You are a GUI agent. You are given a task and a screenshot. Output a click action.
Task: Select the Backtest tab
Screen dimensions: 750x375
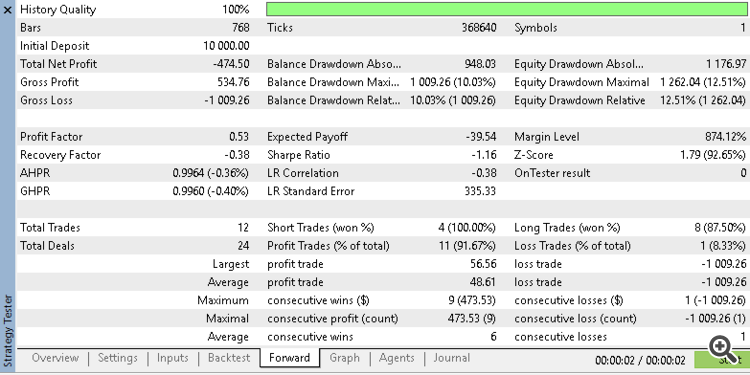[229, 358]
